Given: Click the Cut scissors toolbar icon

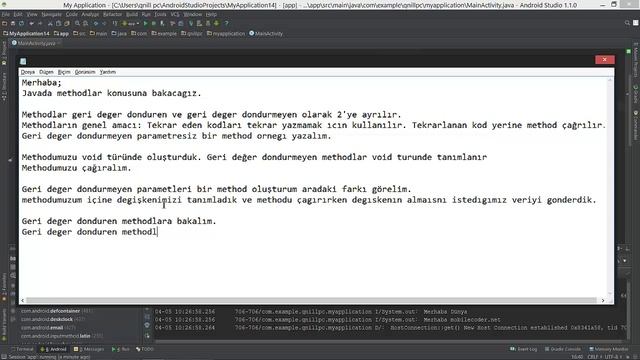Looking at the screenshot, I should coord(50,24).
